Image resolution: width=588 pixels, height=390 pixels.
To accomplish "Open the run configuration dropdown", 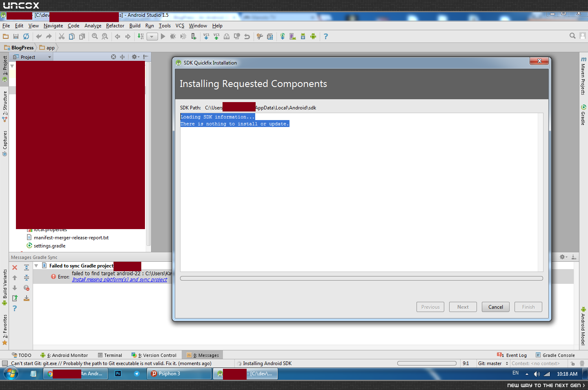I will click(x=152, y=36).
